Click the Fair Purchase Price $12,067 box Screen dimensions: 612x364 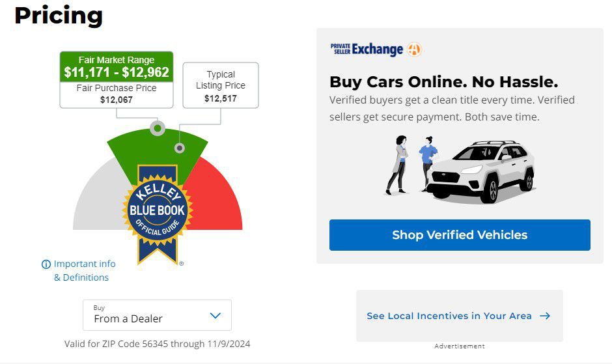click(117, 94)
